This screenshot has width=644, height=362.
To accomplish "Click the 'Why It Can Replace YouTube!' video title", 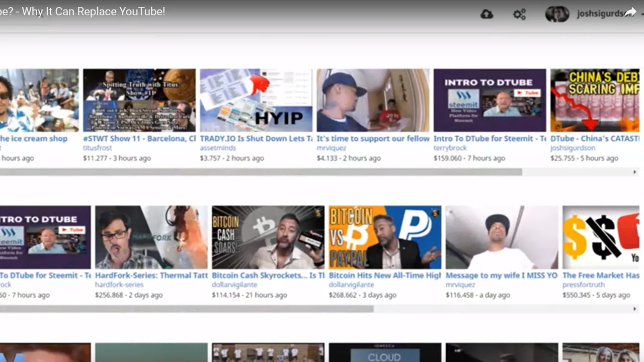I will (94, 11).
